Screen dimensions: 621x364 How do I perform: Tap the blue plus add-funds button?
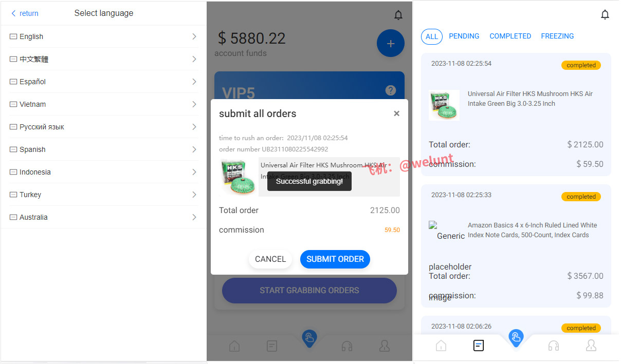click(x=390, y=44)
